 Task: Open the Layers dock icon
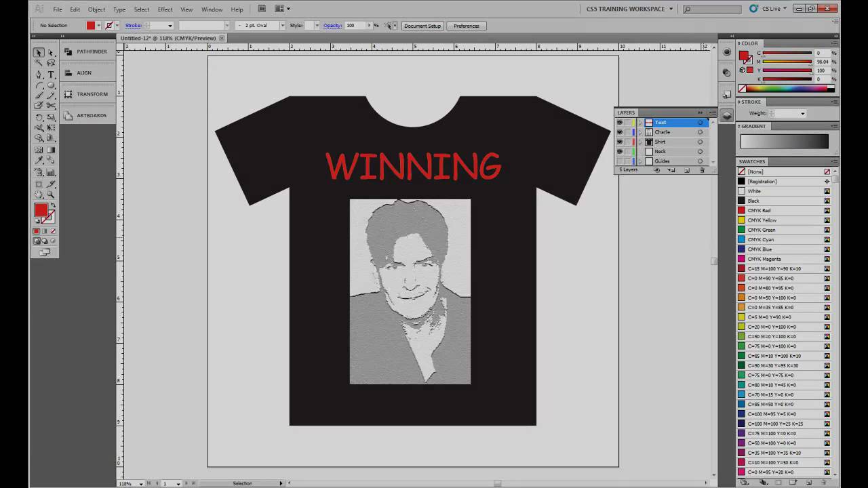727,115
